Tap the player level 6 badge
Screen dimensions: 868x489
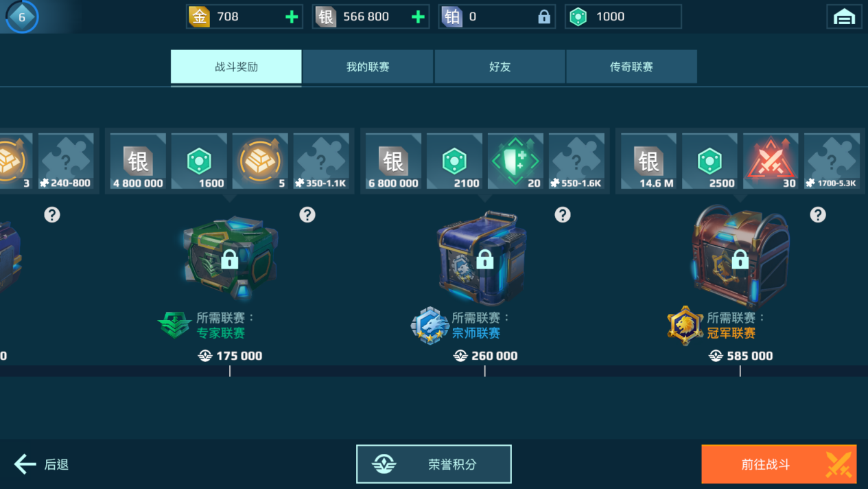[x=22, y=17]
